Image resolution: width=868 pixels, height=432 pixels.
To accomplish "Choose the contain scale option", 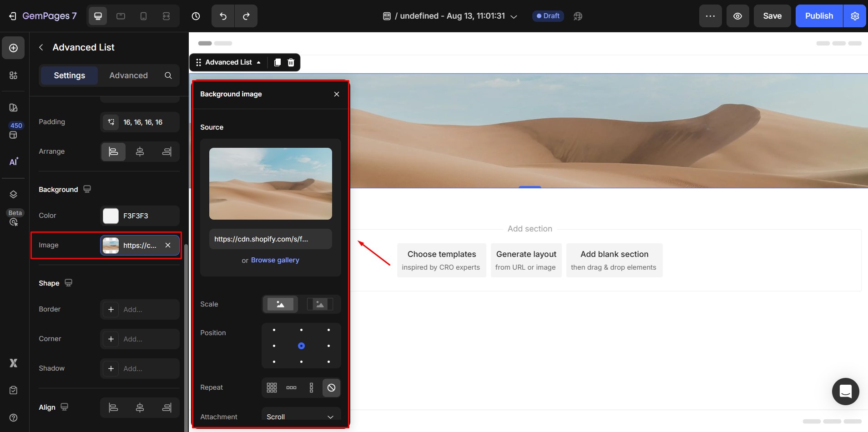I will click(x=320, y=304).
